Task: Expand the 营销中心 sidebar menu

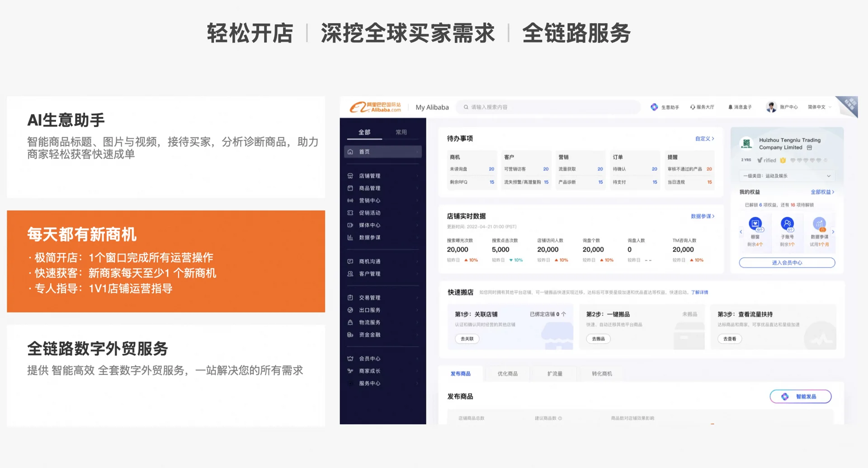Action: pyautogui.click(x=417, y=200)
